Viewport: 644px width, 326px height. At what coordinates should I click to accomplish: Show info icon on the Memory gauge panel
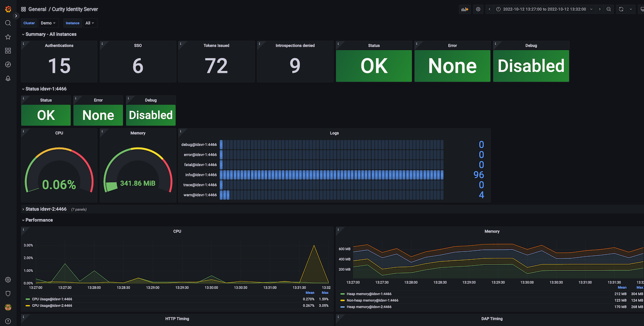[102, 131]
